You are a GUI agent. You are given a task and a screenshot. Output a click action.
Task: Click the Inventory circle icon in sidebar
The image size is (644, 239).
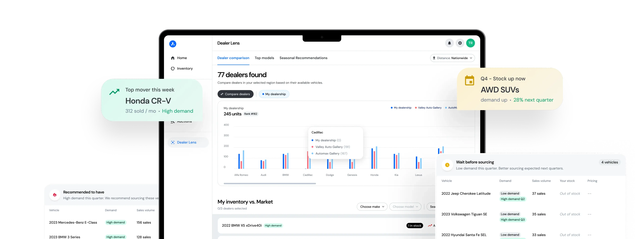point(173,69)
